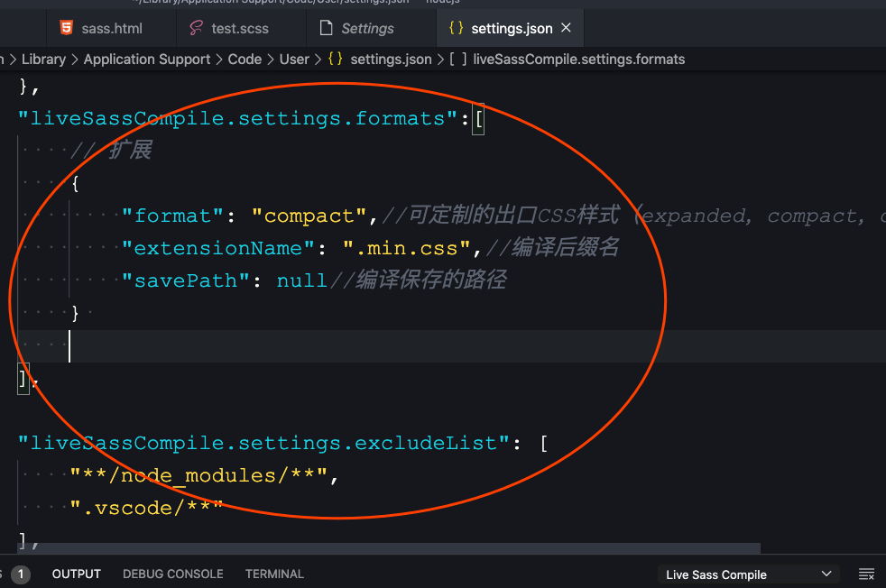Click Application Support in the breadcrumb
The height and width of the screenshot is (588, 886).
point(147,60)
